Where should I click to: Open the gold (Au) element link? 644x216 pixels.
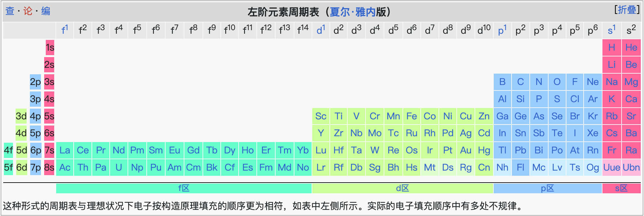(x=465, y=150)
